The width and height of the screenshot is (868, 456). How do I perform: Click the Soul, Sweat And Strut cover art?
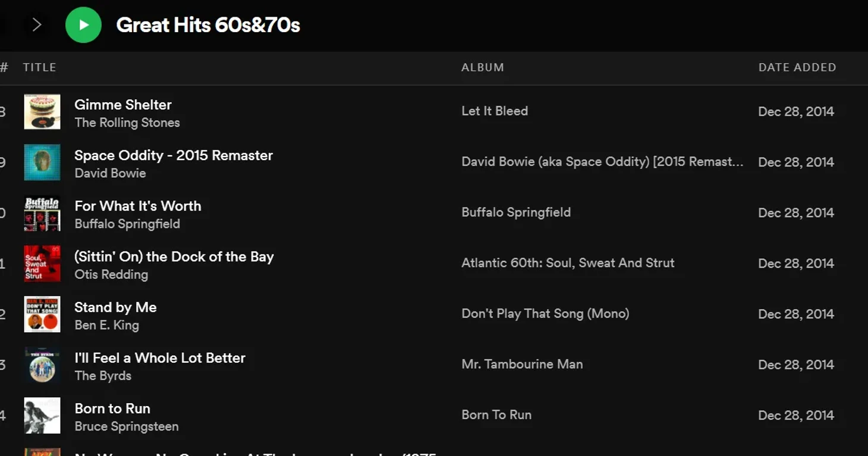[42, 263]
